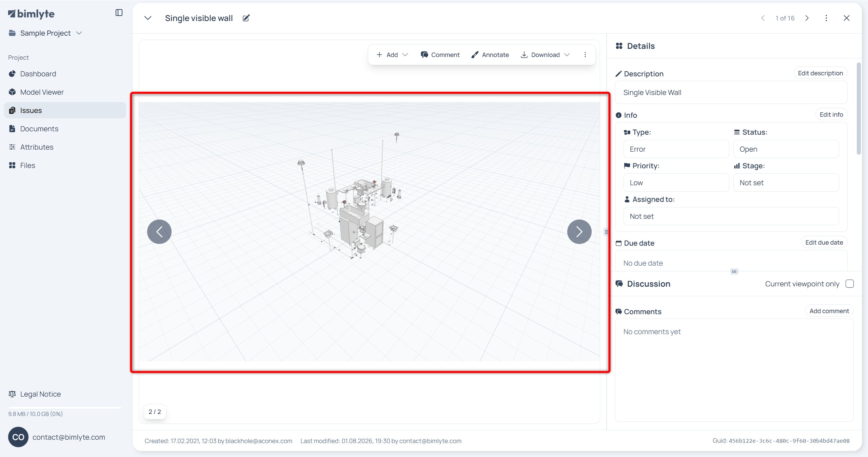Click the No due date field

click(x=731, y=261)
